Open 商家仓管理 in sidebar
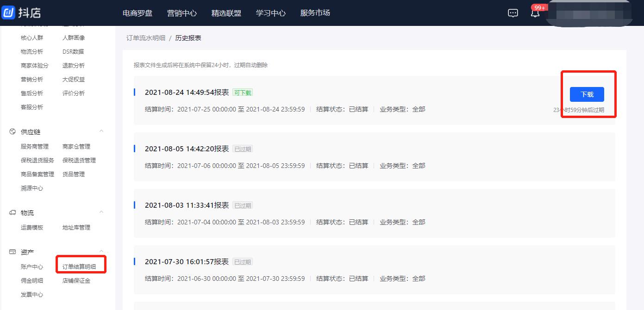The width and height of the screenshot is (644, 310). (76, 146)
